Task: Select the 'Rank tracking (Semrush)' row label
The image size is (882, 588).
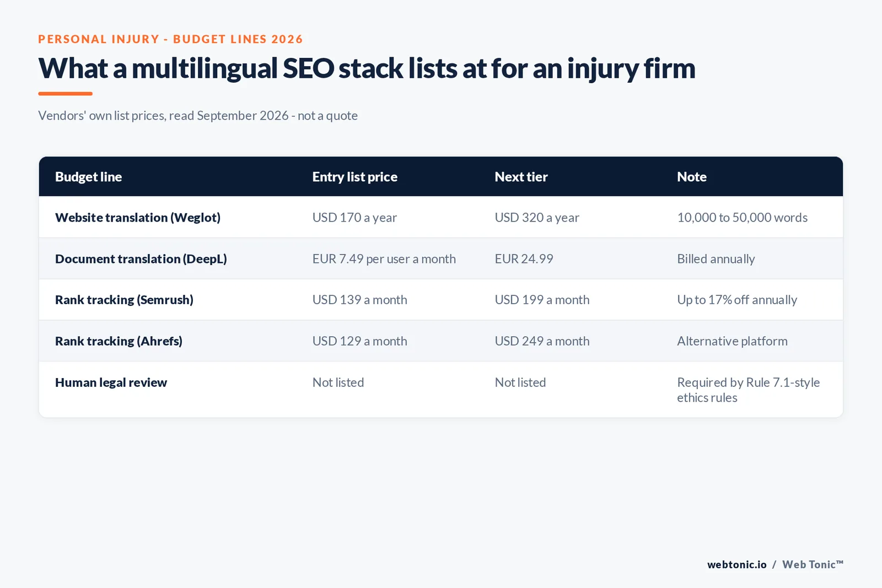Action: point(124,300)
